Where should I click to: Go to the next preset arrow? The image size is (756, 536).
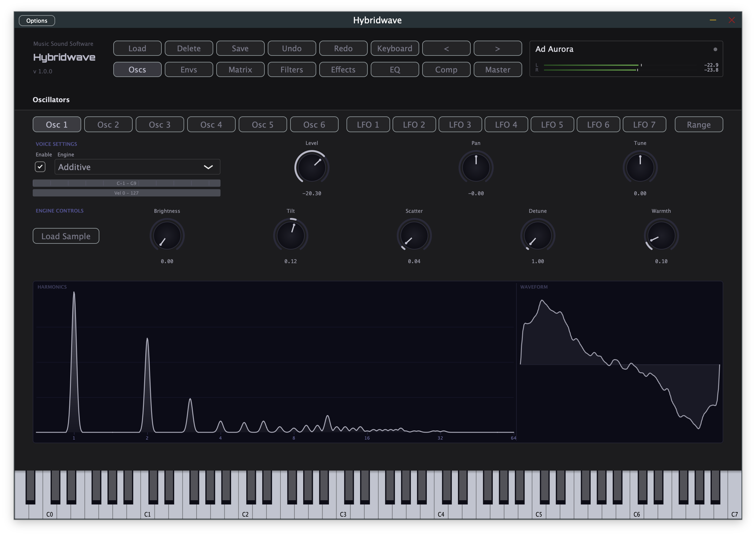point(497,48)
